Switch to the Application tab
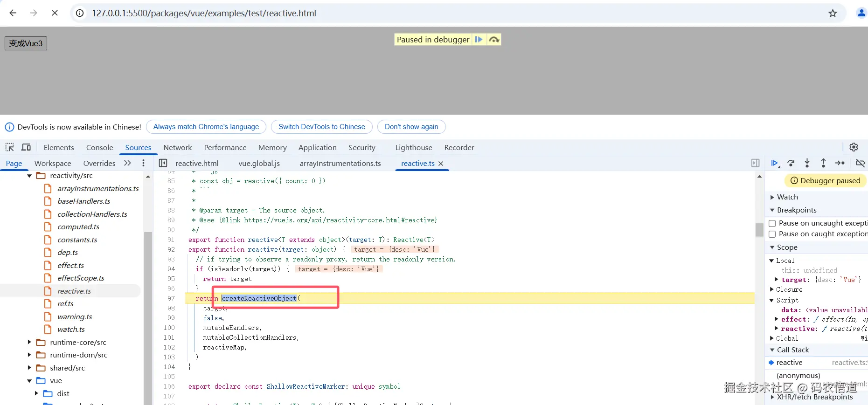Viewport: 868px width, 405px height. 317,147
